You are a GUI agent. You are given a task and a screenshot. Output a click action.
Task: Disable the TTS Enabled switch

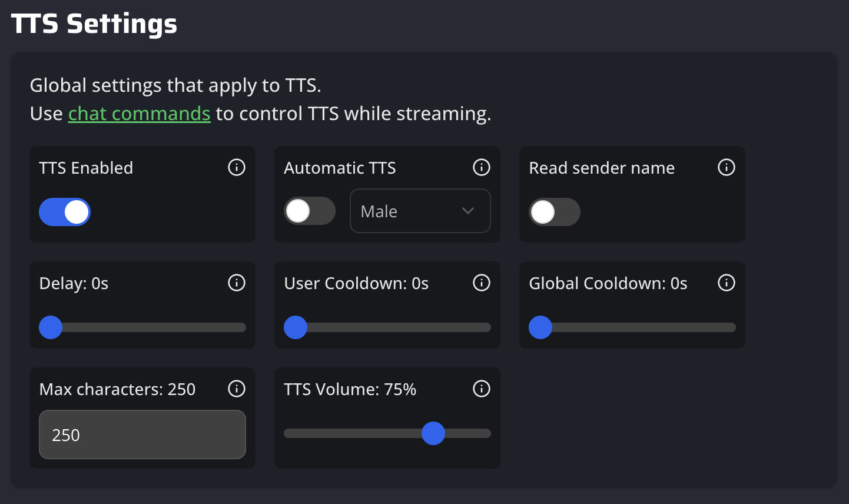[65, 212]
